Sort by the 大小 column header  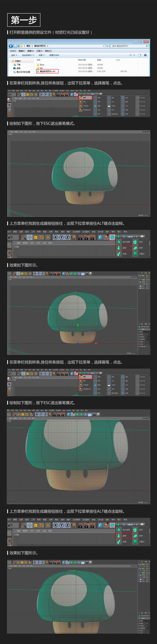118,60
